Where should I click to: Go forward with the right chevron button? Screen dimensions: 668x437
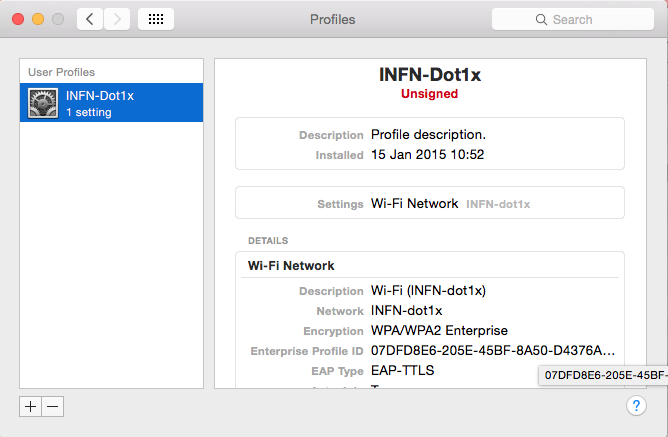(x=117, y=19)
